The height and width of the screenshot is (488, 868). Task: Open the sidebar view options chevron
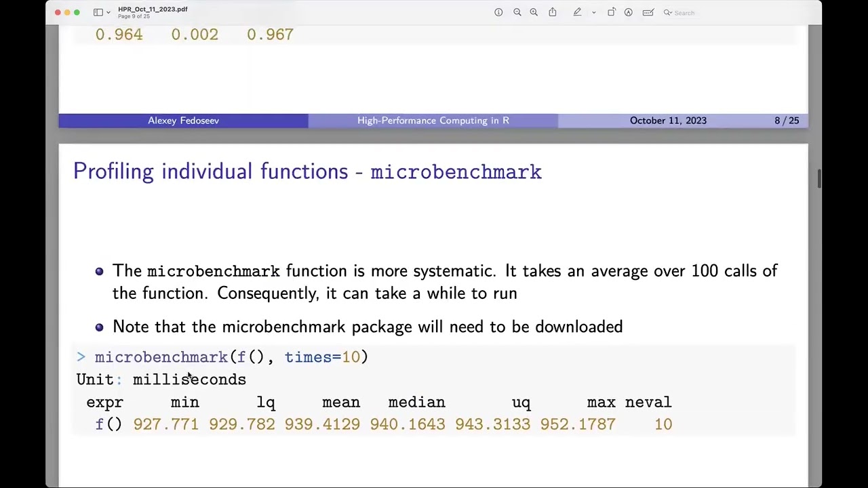[108, 13]
